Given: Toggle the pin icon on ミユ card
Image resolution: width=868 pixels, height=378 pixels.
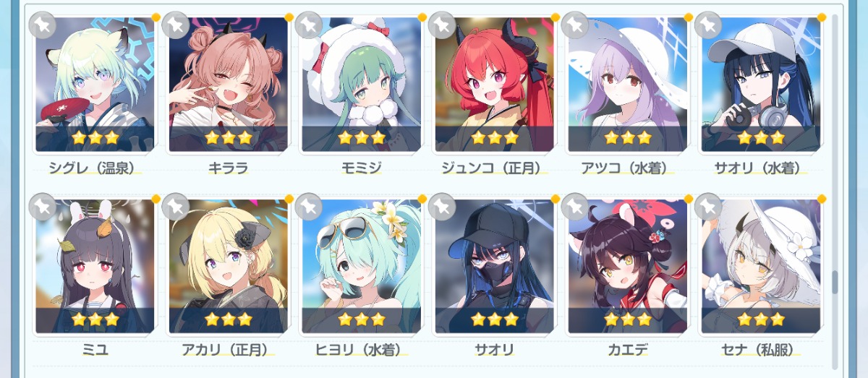Looking at the screenshot, I should 42,207.
